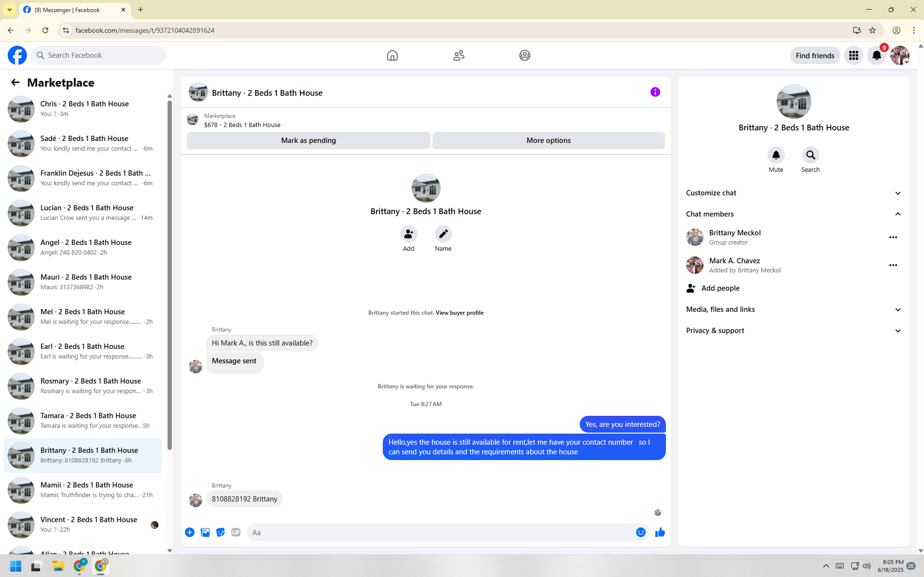This screenshot has height=577, width=924.
Task: Open the account profile picture menu
Action: [899, 55]
